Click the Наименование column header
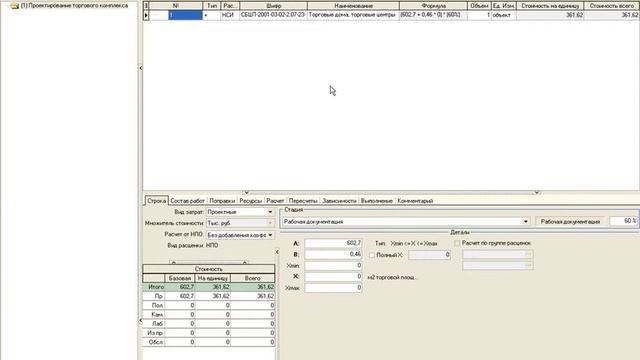 click(x=353, y=6)
